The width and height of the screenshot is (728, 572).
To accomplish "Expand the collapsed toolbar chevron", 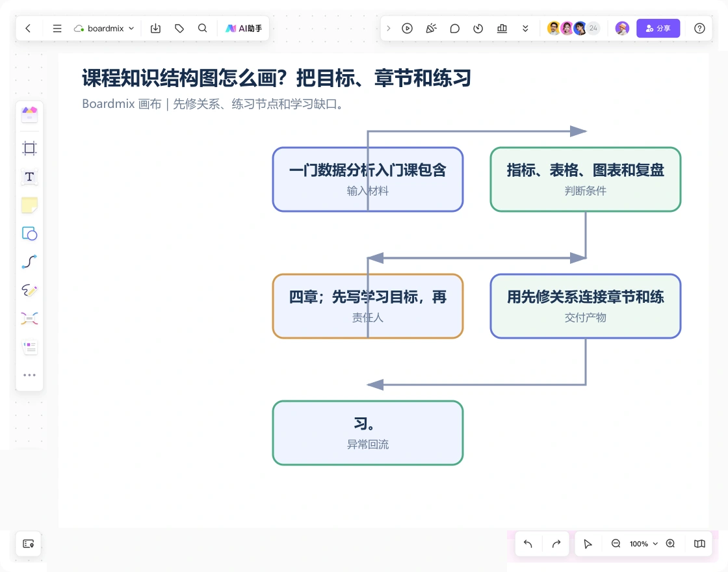I will coord(389,29).
